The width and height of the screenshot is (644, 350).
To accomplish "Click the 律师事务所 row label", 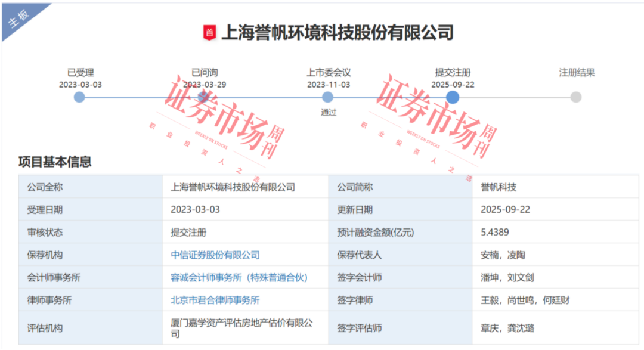I will [x=49, y=301].
